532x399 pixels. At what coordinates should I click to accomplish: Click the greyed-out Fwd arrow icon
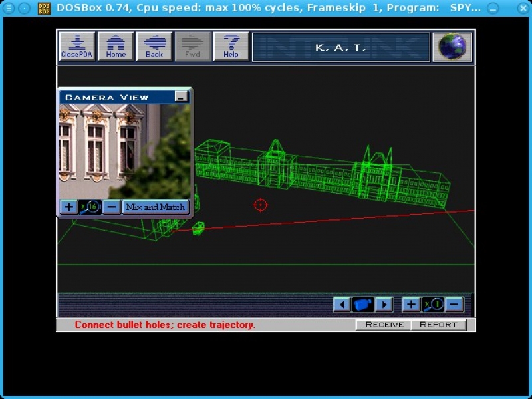click(192, 46)
